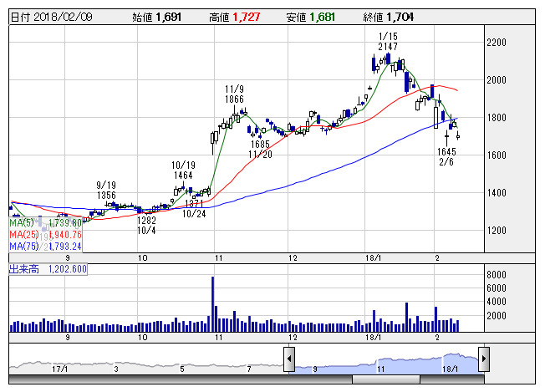Click the MA(75) blue legend label
This screenshot has height=392, width=545.
[47, 247]
